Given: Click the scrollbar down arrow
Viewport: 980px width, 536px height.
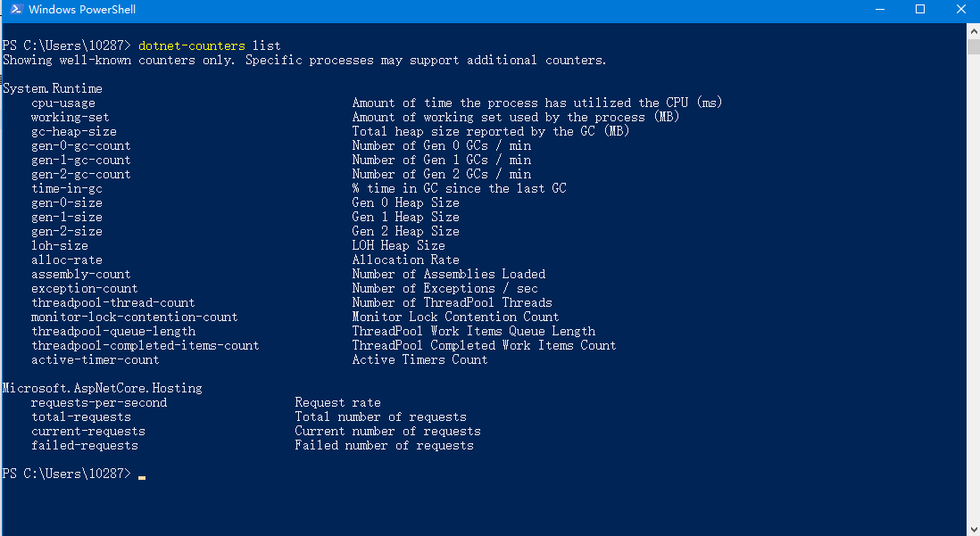Looking at the screenshot, I should (971, 527).
